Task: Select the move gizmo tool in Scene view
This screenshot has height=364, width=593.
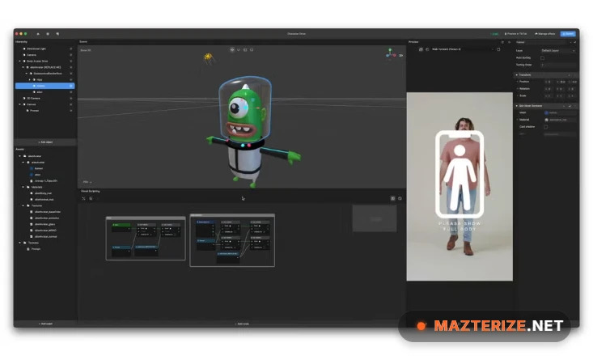Action: point(231,49)
